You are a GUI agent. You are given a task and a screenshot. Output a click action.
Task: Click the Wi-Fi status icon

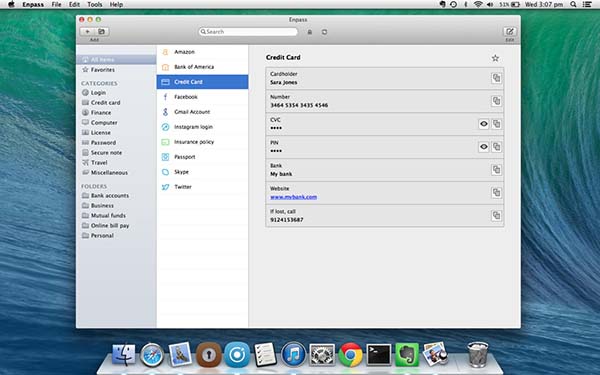click(x=478, y=4)
